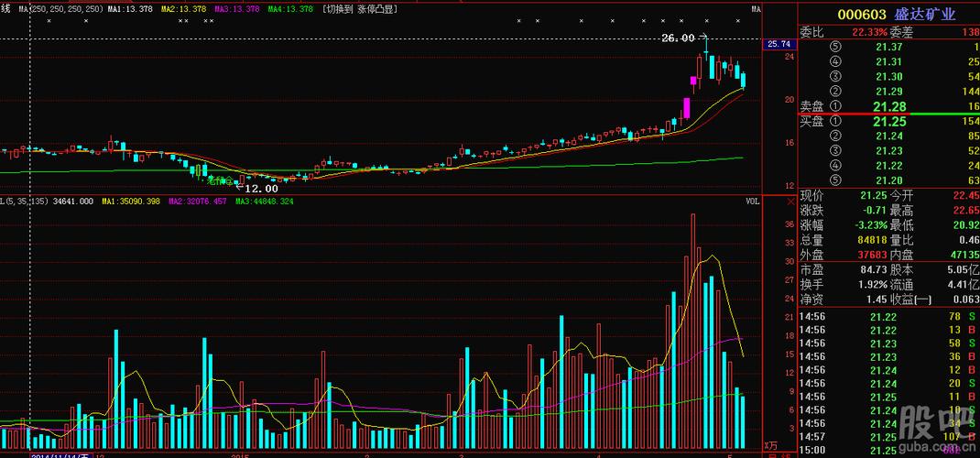
Task: Click circled ⑤ on the 21.20 bid row
Action: click(x=836, y=180)
